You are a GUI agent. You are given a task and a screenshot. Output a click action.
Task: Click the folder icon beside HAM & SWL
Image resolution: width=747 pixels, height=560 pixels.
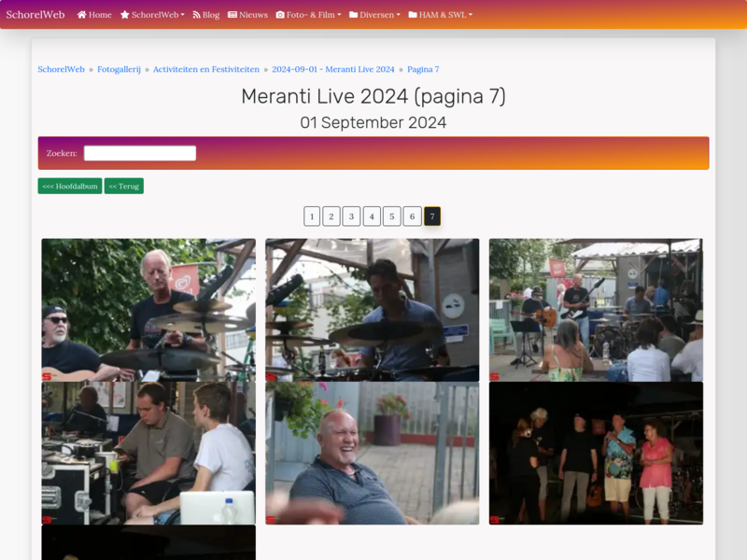tap(413, 15)
